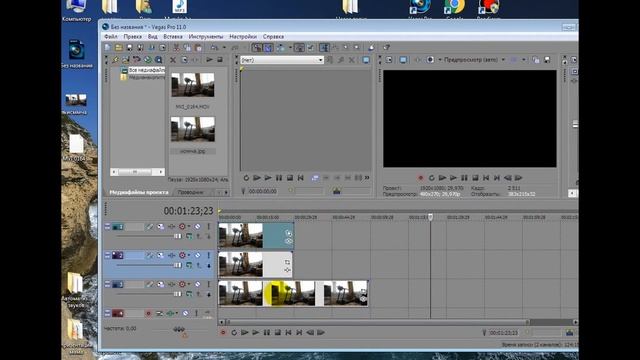The image size is (640, 360).
Task: Open the Правка menu
Action: 133,36
